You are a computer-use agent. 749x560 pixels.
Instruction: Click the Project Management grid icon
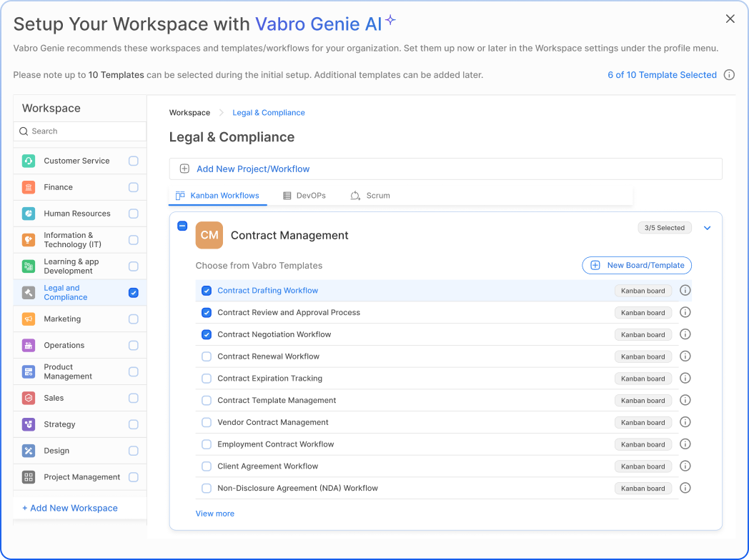point(29,477)
